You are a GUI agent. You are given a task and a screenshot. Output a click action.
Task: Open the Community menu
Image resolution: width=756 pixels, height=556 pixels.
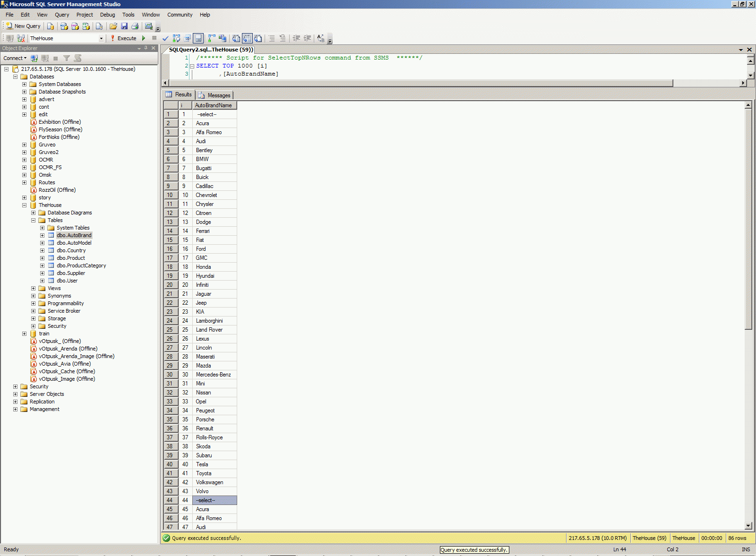coord(180,15)
